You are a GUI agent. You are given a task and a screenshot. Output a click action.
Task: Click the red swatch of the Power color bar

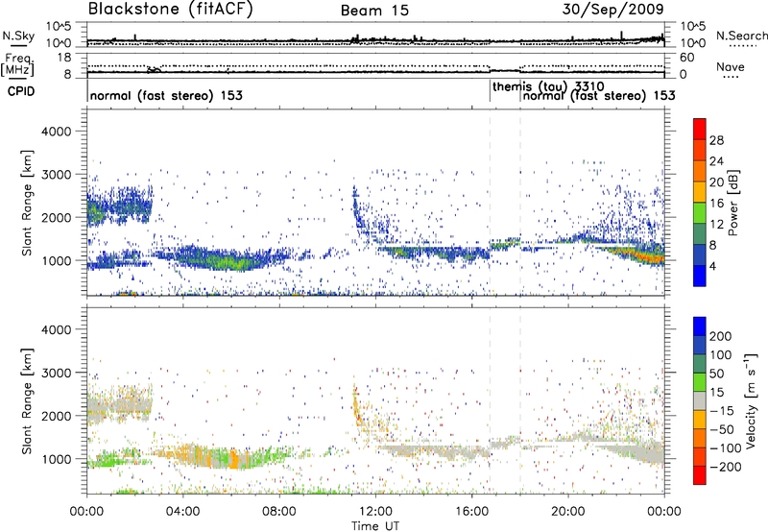(x=700, y=129)
